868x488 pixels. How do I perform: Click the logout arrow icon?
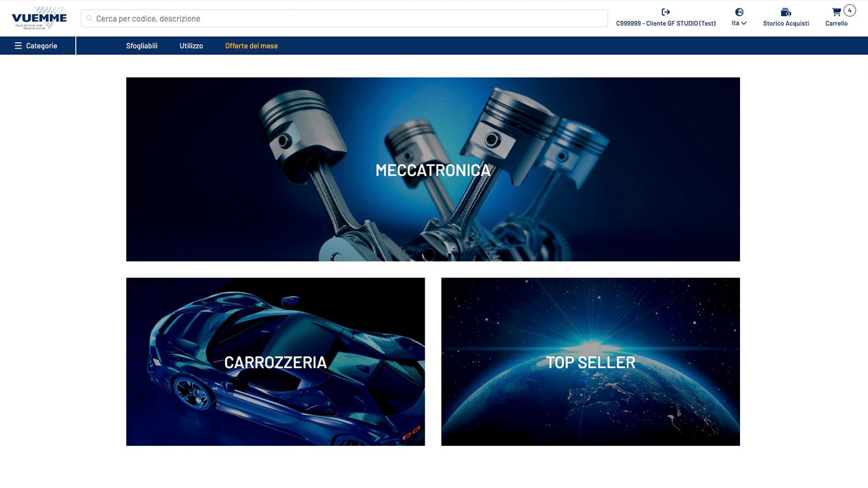coord(665,12)
